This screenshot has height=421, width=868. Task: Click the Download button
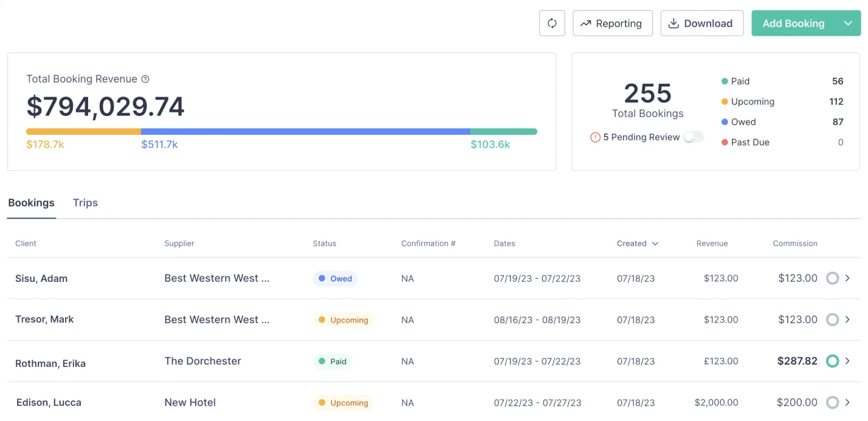pos(701,23)
